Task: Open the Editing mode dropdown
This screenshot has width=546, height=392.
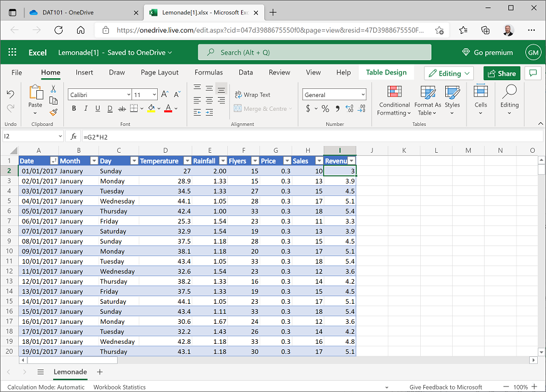Action: [448, 73]
